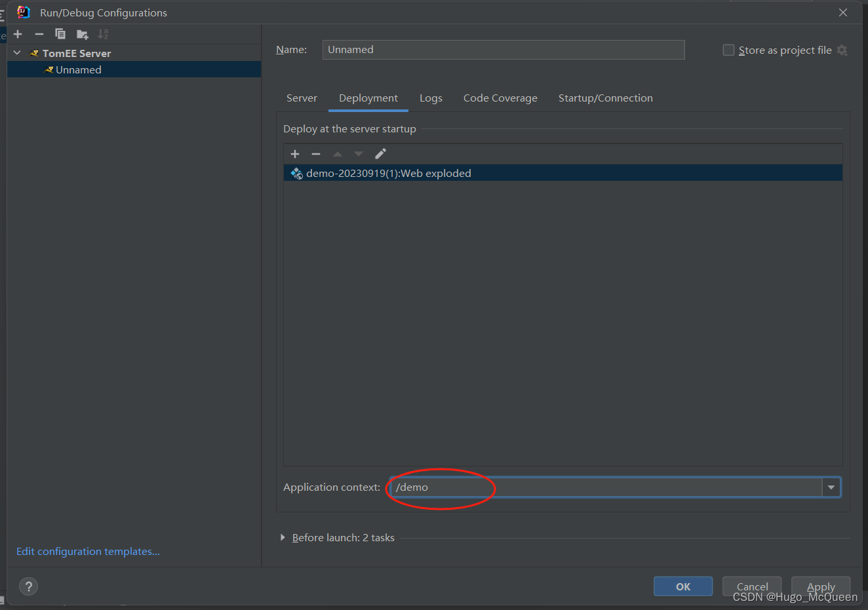Image resolution: width=868 pixels, height=610 pixels.
Task: Move deployment artifact up
Action: [338, 154]
